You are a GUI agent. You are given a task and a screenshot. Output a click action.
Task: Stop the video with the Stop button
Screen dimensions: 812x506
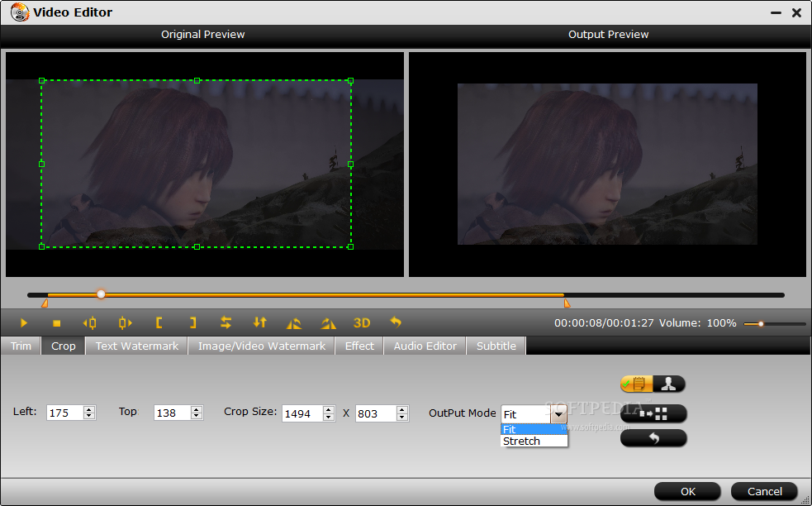(57, 323)
